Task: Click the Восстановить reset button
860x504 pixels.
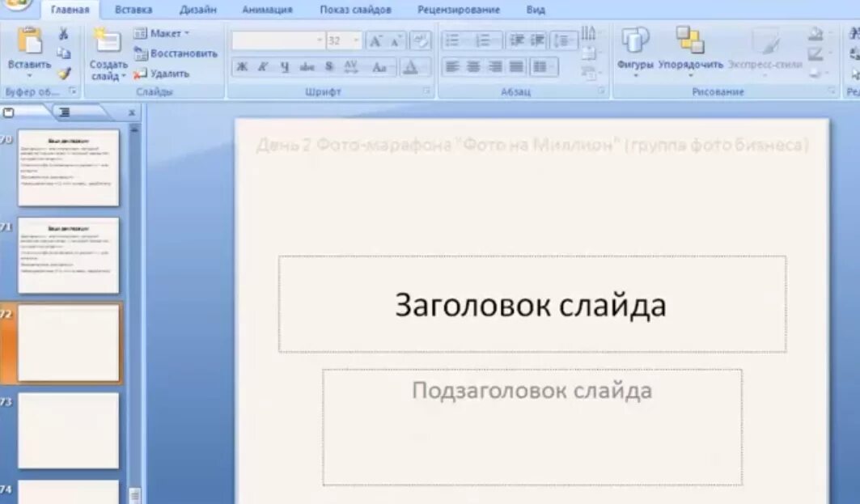Action: pos(176,53)
